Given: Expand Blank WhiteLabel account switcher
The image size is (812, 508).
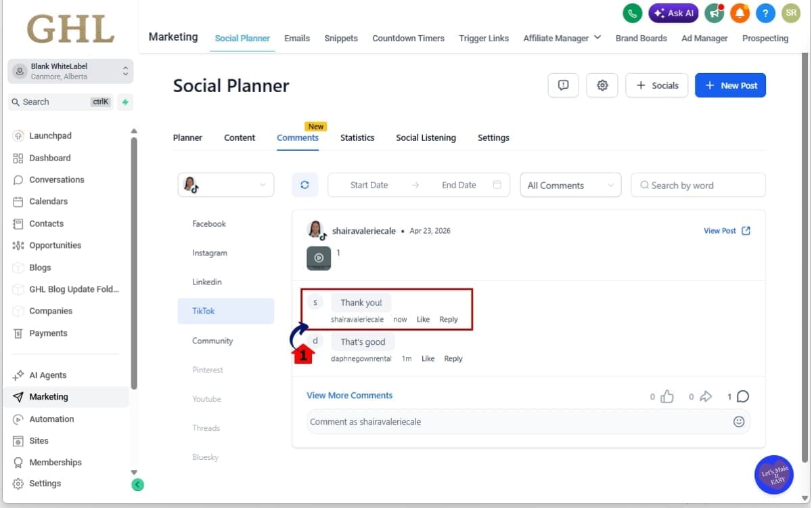Looking at the screenshot, I should tap(70, 71).
